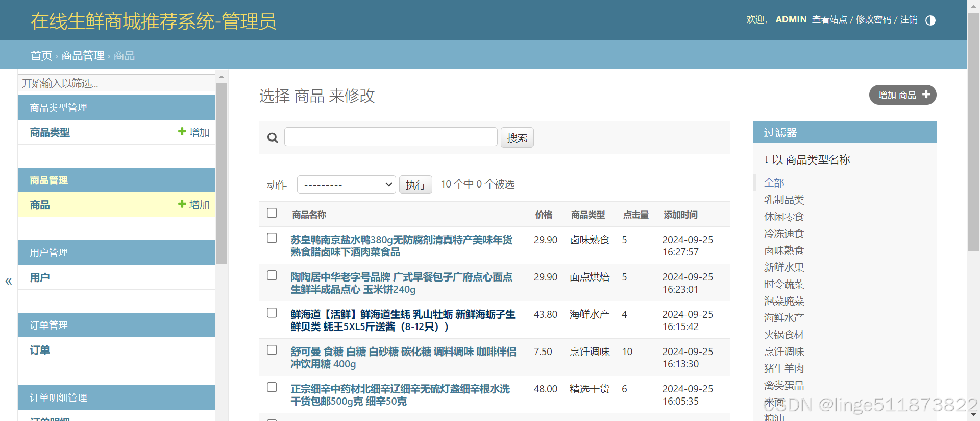Screen dimensions: 980x421
Task: Open the 陶陶居中华老字号品牌 product link
Action: coord(402,283)
